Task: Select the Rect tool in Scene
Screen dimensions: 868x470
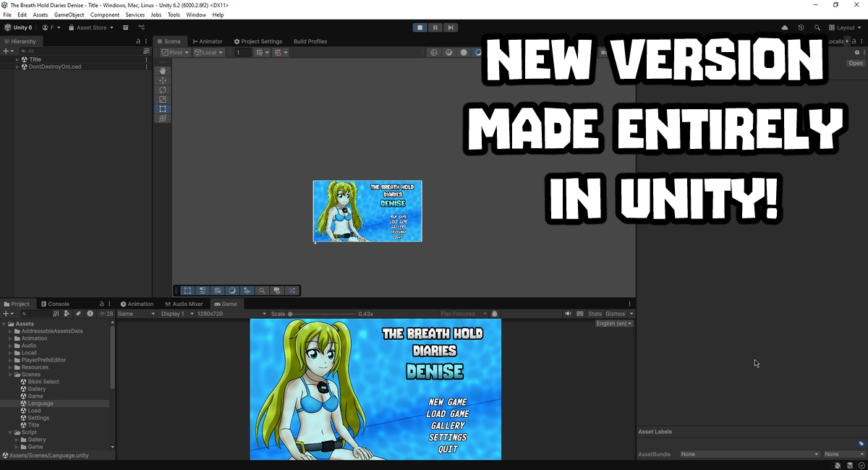Action: click(163, 108)
